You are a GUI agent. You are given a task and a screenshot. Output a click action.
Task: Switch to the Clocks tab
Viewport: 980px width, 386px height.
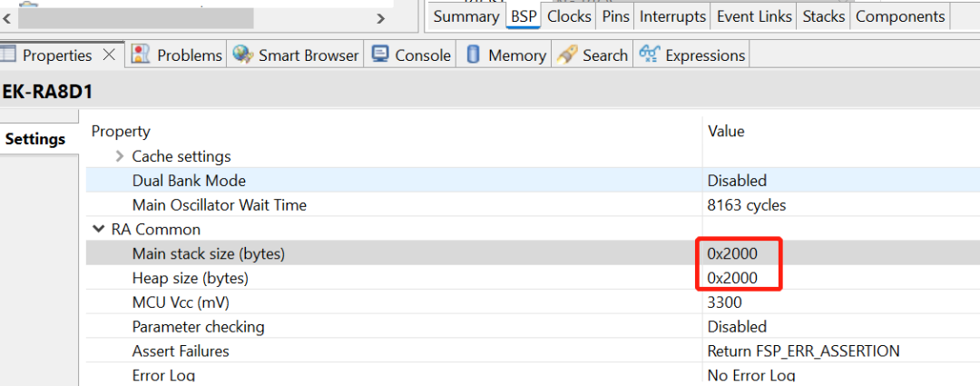(x=569, y=16)
